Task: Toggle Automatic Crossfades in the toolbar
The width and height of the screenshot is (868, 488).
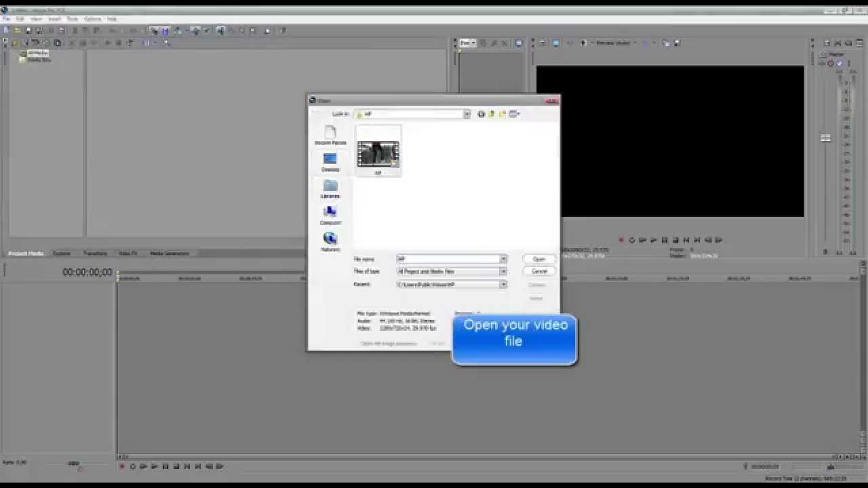Action: (x=165, y=30)
